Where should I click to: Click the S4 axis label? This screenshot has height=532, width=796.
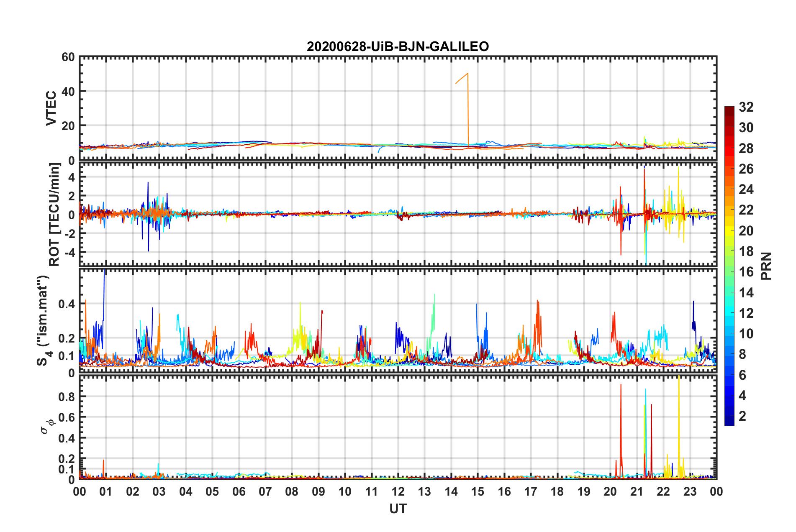[44, 320]
